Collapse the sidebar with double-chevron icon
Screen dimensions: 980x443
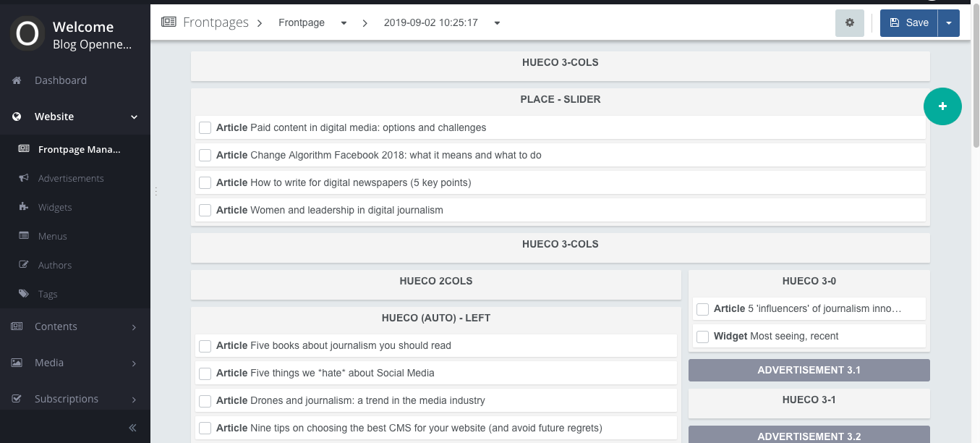tap(132, 428)
